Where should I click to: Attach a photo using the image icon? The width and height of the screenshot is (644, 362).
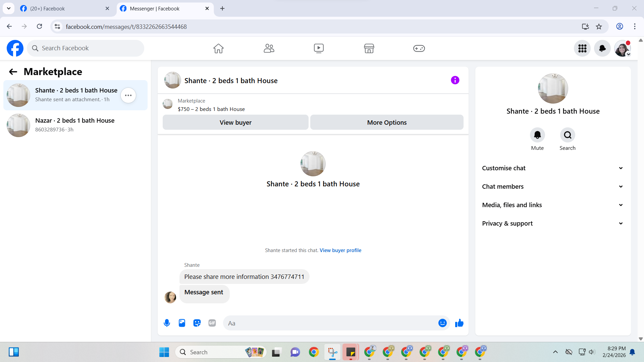182,323
